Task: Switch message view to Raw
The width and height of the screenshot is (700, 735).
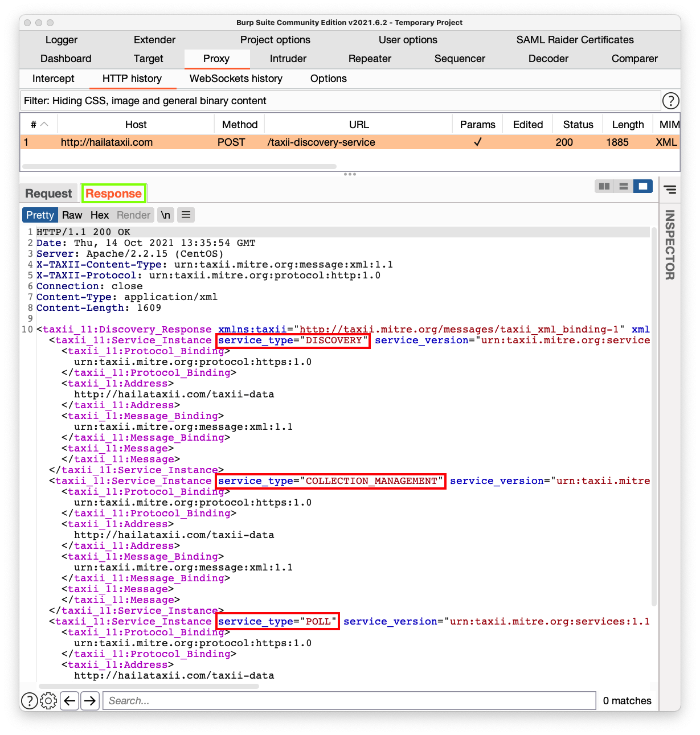Action: point(72,215)
